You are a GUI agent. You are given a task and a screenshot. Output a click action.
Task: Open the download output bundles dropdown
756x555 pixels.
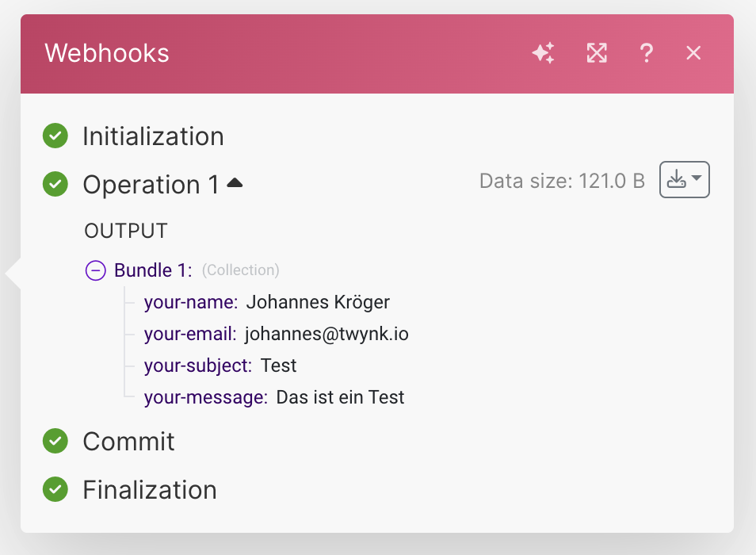684,180
